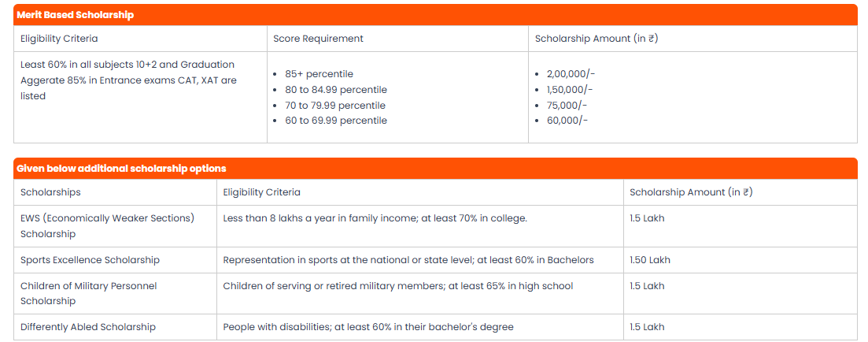Click the additional scholarship options header
868x342 pixels.
121,169
